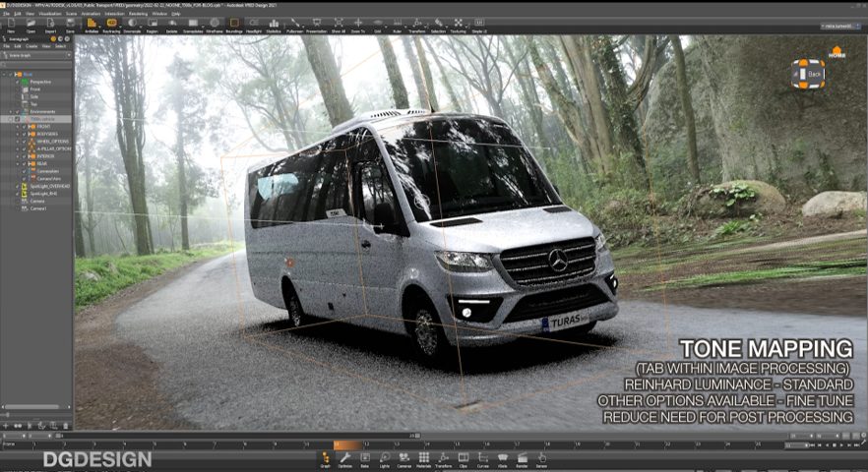Toggle Raytracing in the top toolbar
This screenshot has height=472, width=868.
pos(111,25)
